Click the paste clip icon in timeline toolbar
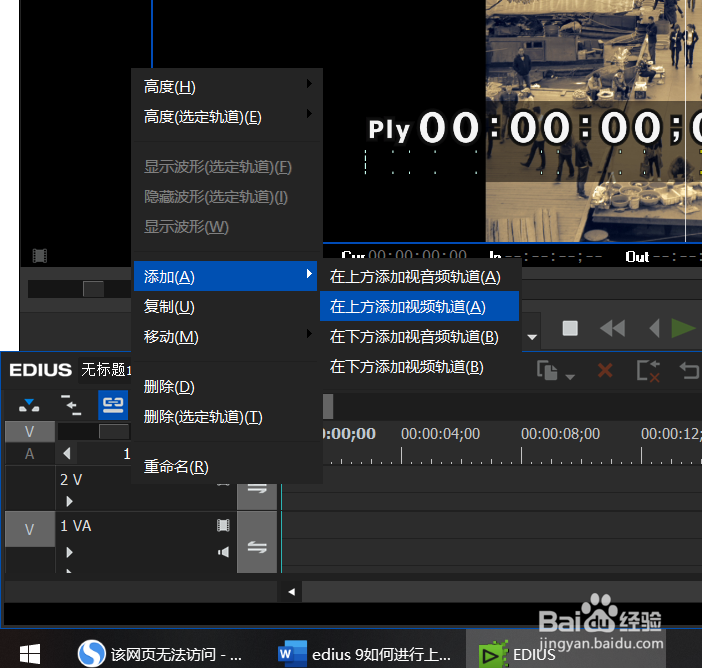Screen dimensions: 702x668 point(547,371)
